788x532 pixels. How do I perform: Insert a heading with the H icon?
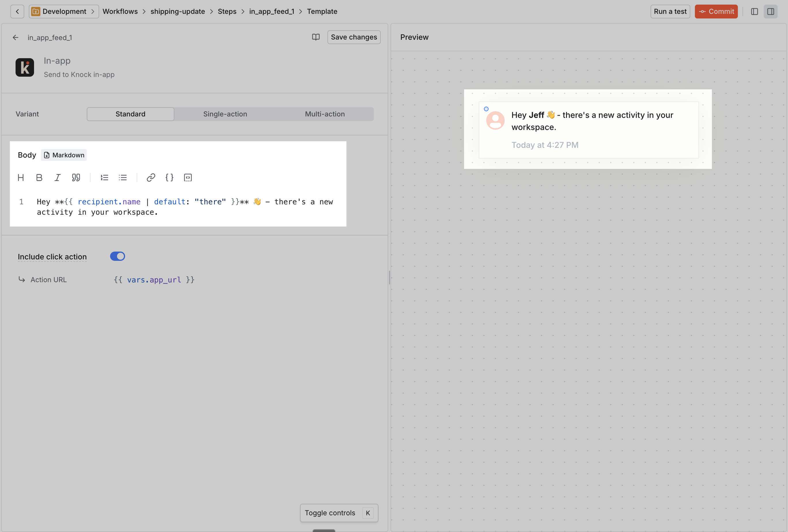coord(21,177)
